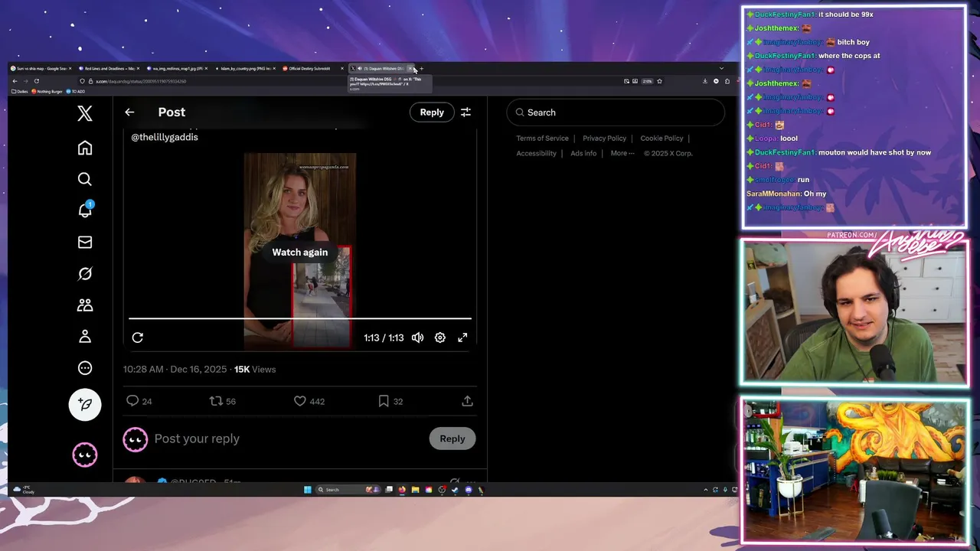Expand the list all tabs chevron
The width and height of the screenshot is (980, 551).
(x=720, y=68)
